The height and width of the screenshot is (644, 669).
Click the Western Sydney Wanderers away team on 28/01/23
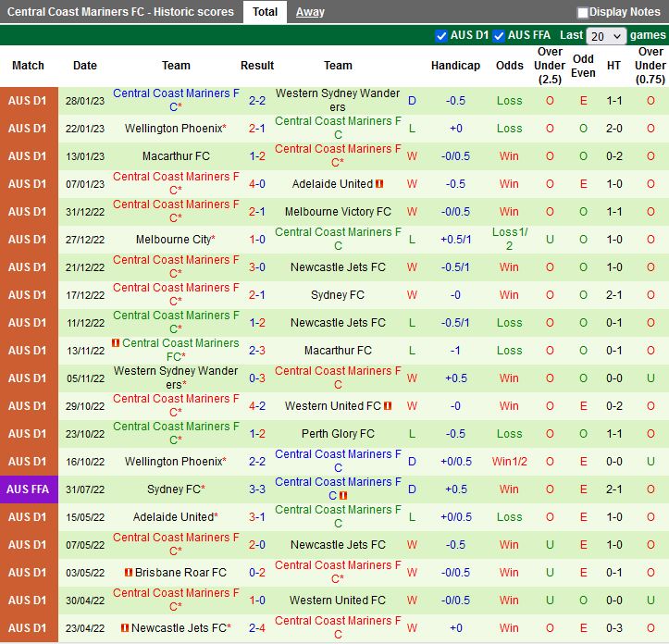coord(338,100)
